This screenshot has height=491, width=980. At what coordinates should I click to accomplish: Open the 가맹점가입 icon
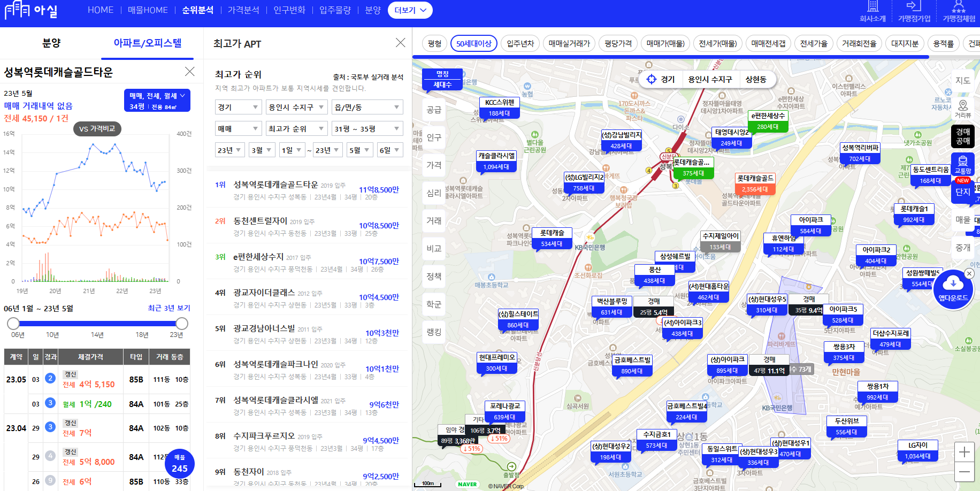[914, 11]
